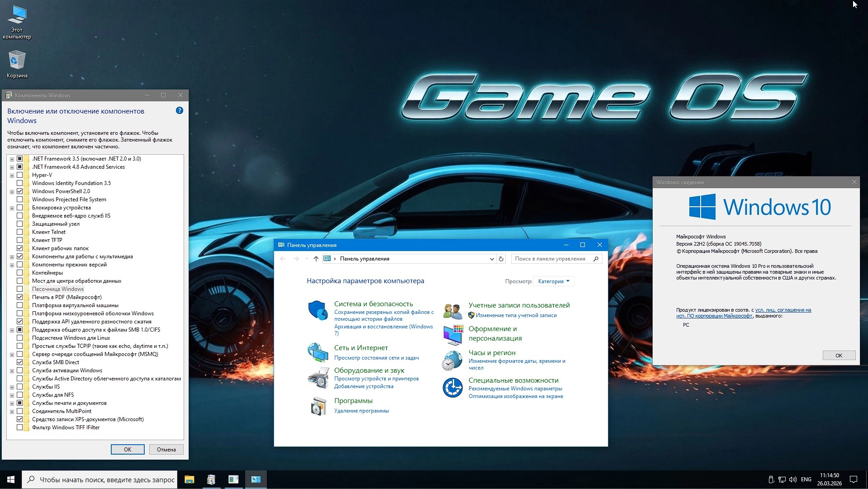
Task: Click the forward arrow in Панель управления
Action: 296,259
